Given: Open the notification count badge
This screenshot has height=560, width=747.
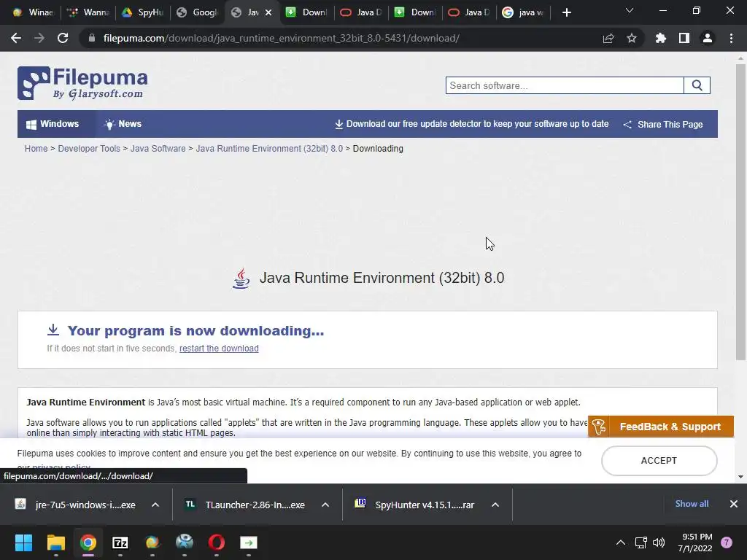Looking at the screenshot, I should 727,542.
